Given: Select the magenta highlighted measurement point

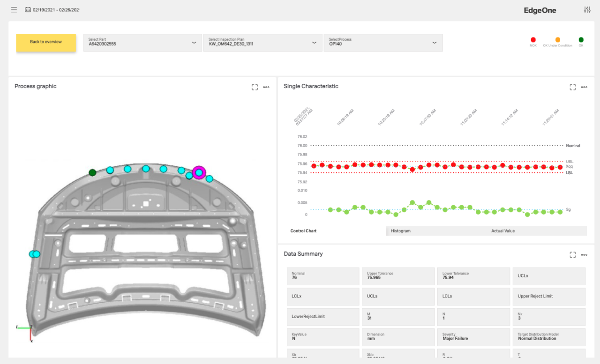Looking at the screenshot, I should point(199,173).
